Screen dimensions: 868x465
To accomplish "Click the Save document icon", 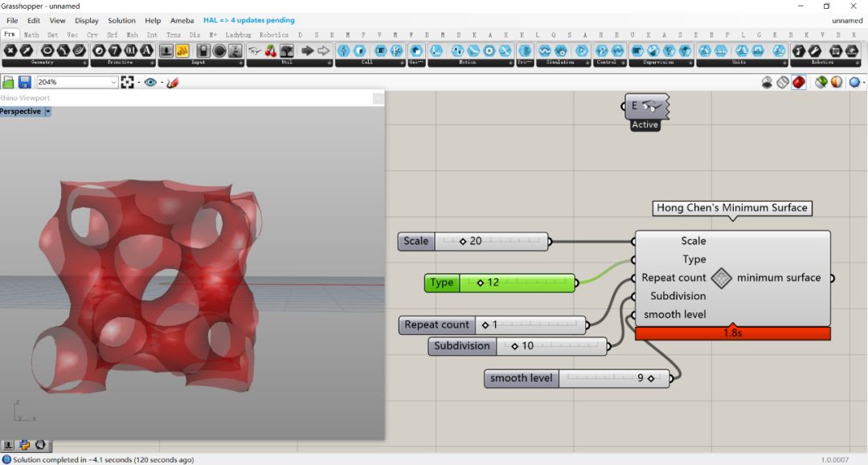I will (24, 82).
